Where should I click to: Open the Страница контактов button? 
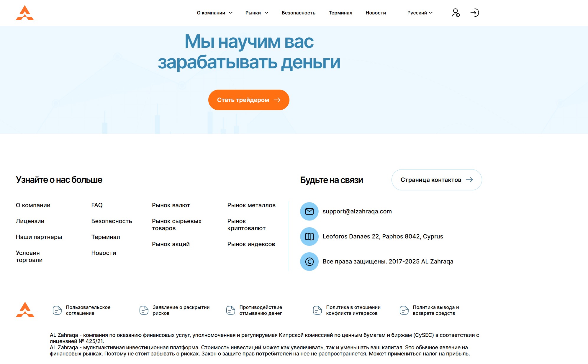click(436, 180)
